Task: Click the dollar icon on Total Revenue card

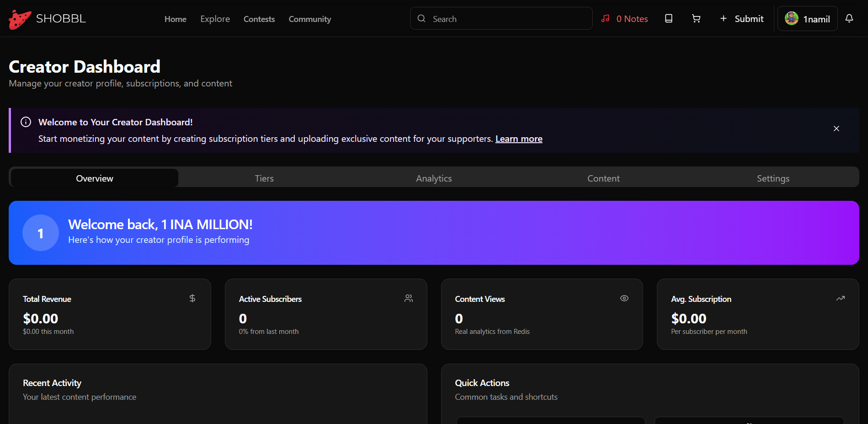Action: point(192,298)
